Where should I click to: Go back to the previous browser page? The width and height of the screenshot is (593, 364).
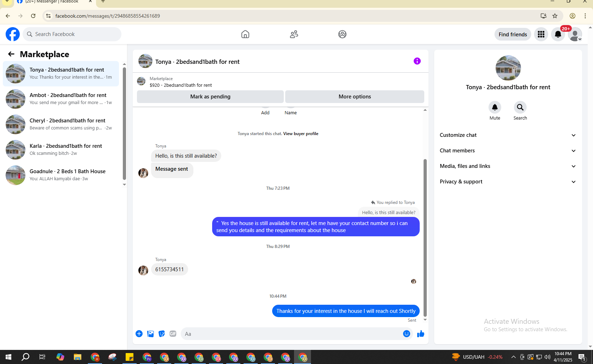[x=8, y=16]
